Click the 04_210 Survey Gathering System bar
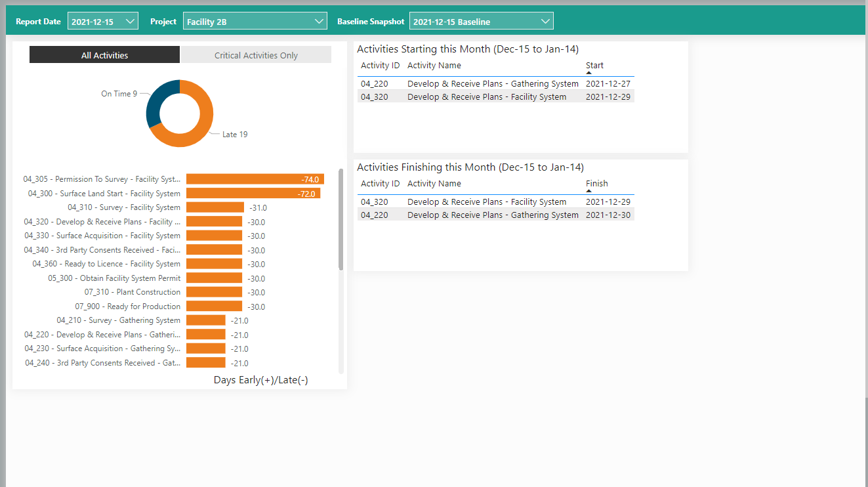 click(205, 320)
